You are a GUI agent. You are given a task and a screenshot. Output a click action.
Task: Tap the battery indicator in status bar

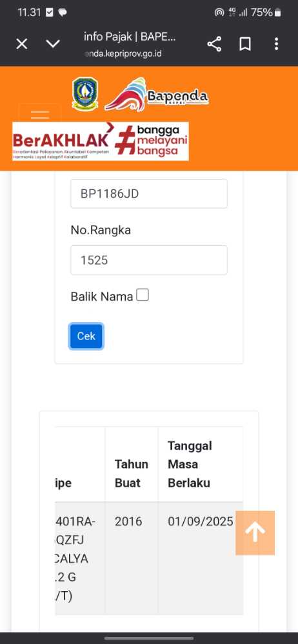(x=278, y=13)
